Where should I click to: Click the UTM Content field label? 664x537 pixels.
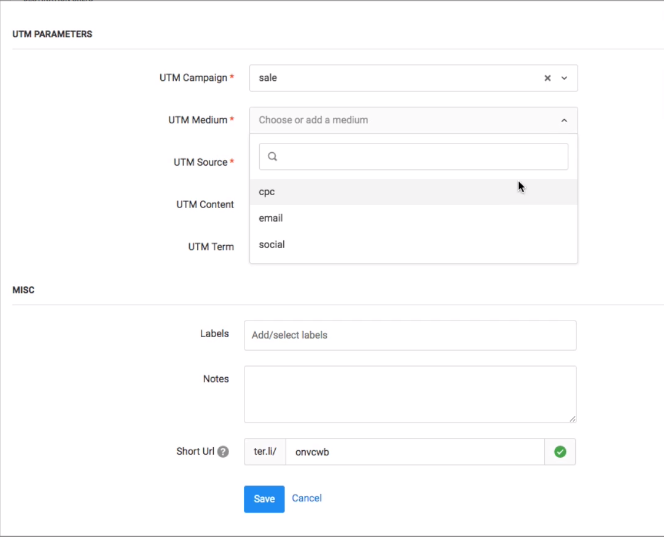tap(204, 204)
